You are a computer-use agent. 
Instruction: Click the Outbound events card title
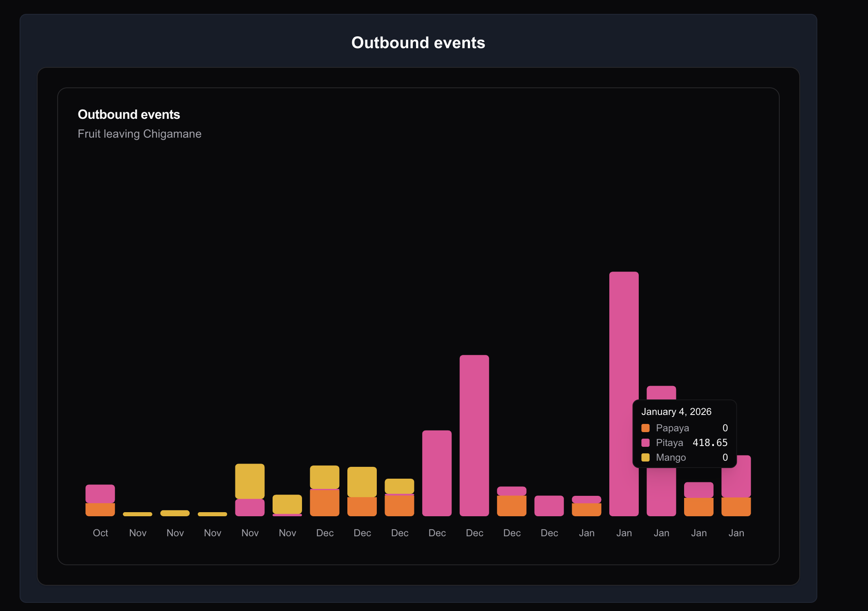pyautogui.click(x=129, y=114)
